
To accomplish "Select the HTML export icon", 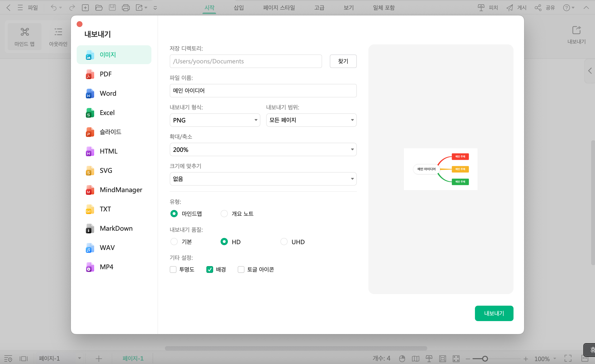I will pyautogui.click(x=89, y=151).
